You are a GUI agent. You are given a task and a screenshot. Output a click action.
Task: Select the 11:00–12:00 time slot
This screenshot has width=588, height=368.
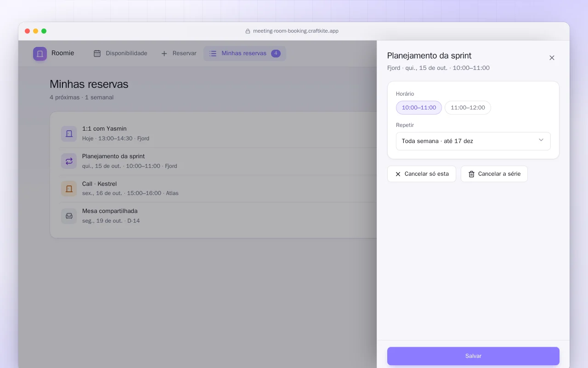tap(468, 108)
